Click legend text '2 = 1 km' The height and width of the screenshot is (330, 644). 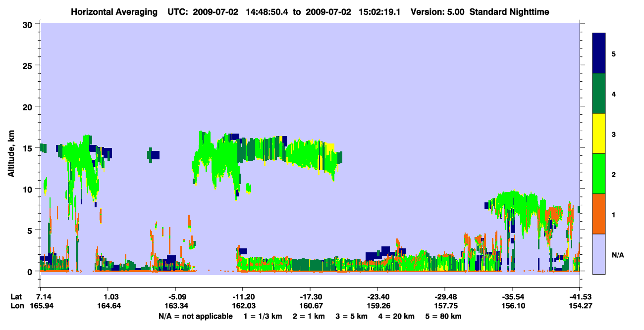[309, 316]
